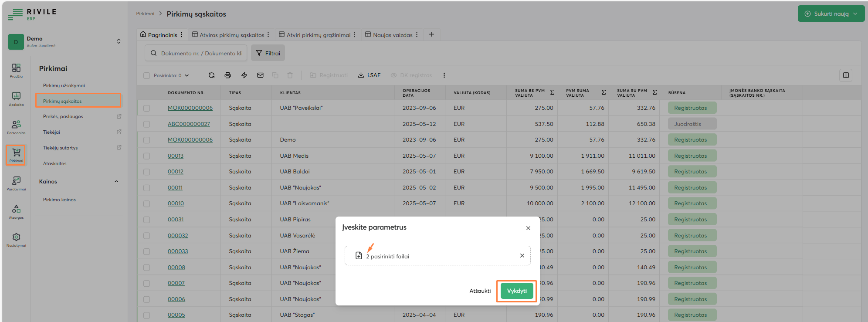Select checkbox for invoice 00013
Image resolution: width=868 pixels, height=322 pixels.
(147, 156)
